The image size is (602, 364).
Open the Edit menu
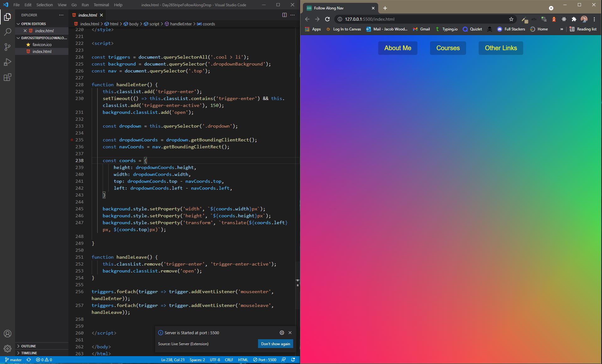(28, 5)
